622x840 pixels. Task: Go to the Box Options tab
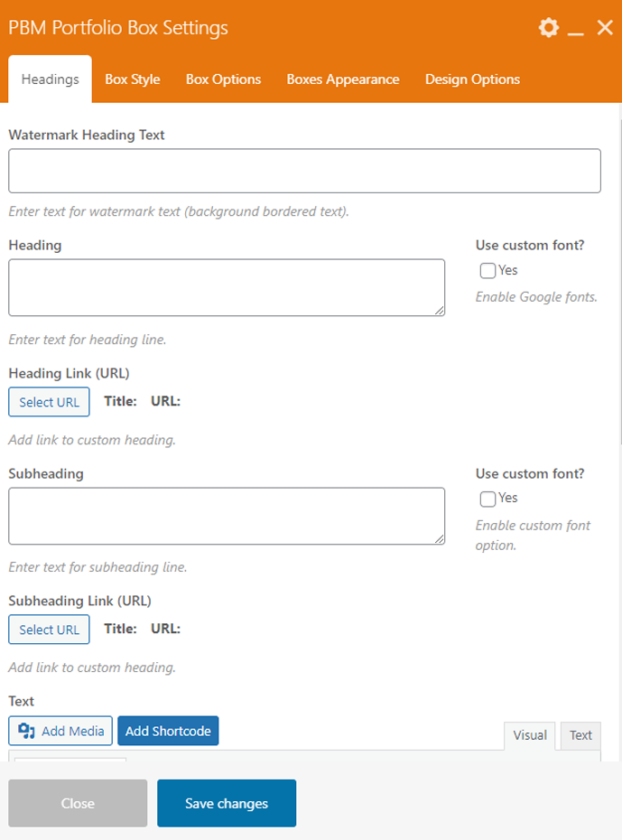pyautogui.click(x=223, y=79)
